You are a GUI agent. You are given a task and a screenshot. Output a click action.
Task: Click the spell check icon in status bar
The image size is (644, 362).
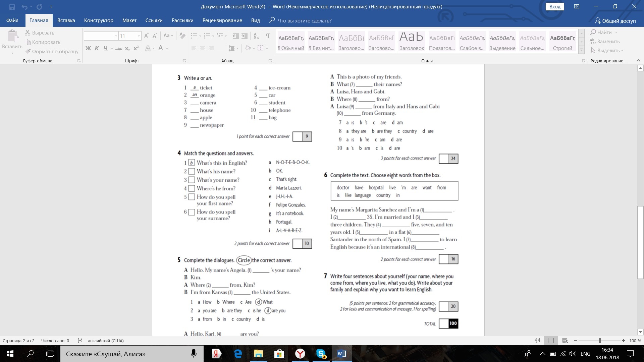tap(79, 341)
